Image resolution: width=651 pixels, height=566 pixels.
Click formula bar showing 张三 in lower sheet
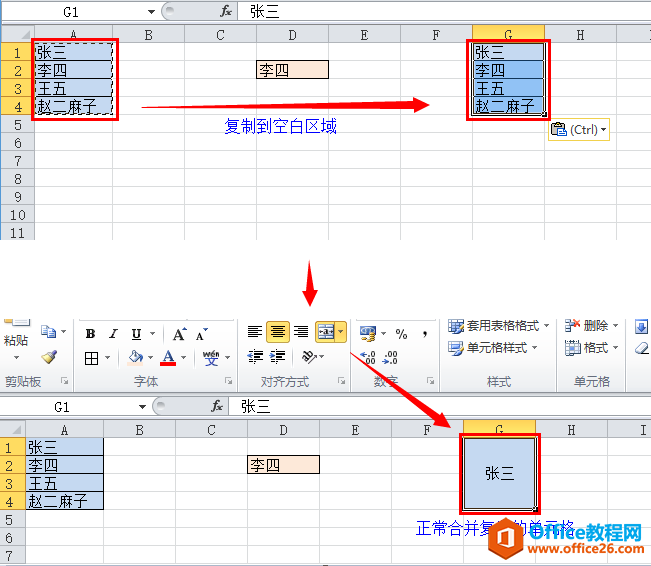click(x=440, y=406)
